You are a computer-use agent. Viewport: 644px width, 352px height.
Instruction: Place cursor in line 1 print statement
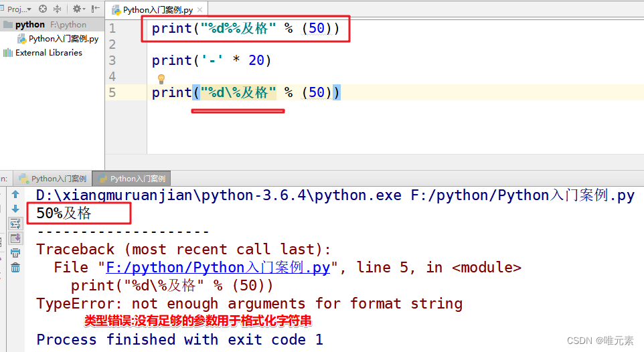pos(246,28)
